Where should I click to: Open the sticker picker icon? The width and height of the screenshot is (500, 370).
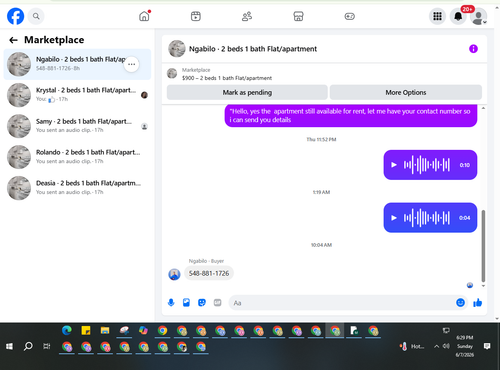coord(202,303)
